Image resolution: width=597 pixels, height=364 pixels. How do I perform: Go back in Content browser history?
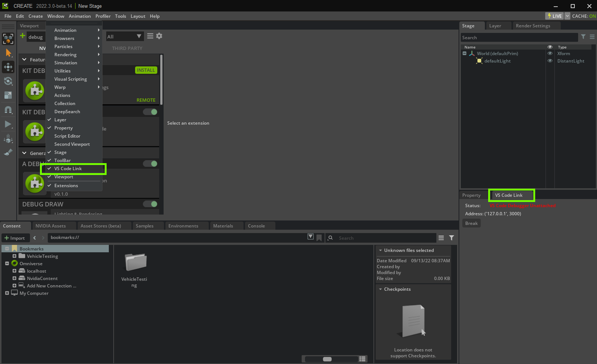tap(35, 238)
